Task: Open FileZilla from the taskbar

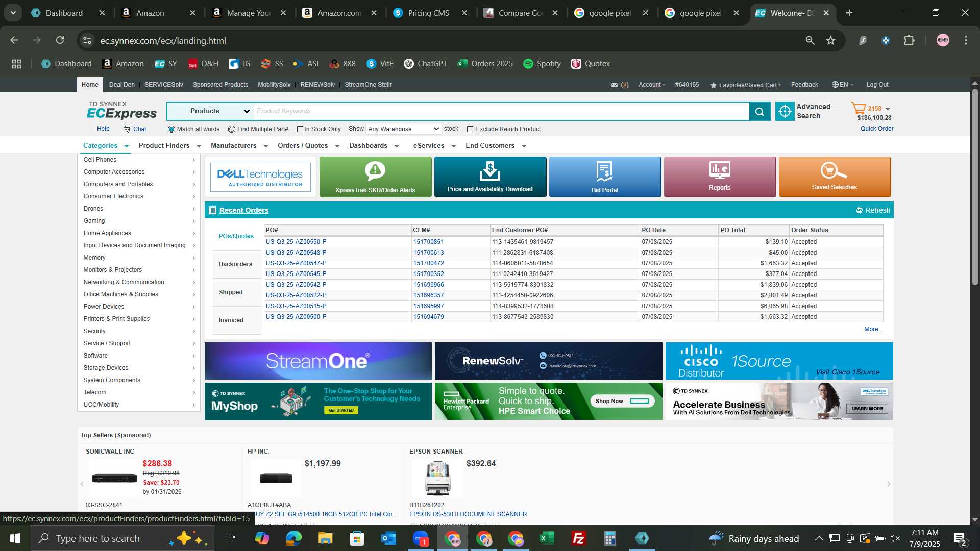Action: [x=578, y=538]
